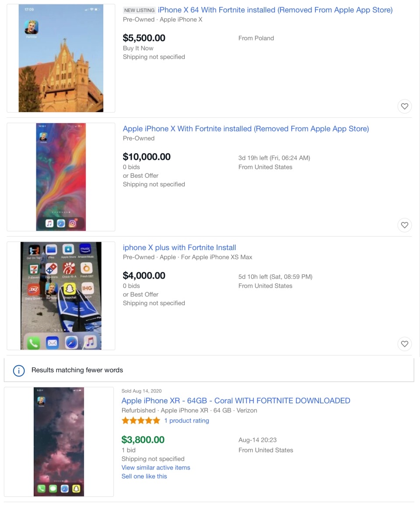Open the colorful swirl wallpaper iPhone thumbnail
This screenshot has height=508, width=420.
[61, 177]
